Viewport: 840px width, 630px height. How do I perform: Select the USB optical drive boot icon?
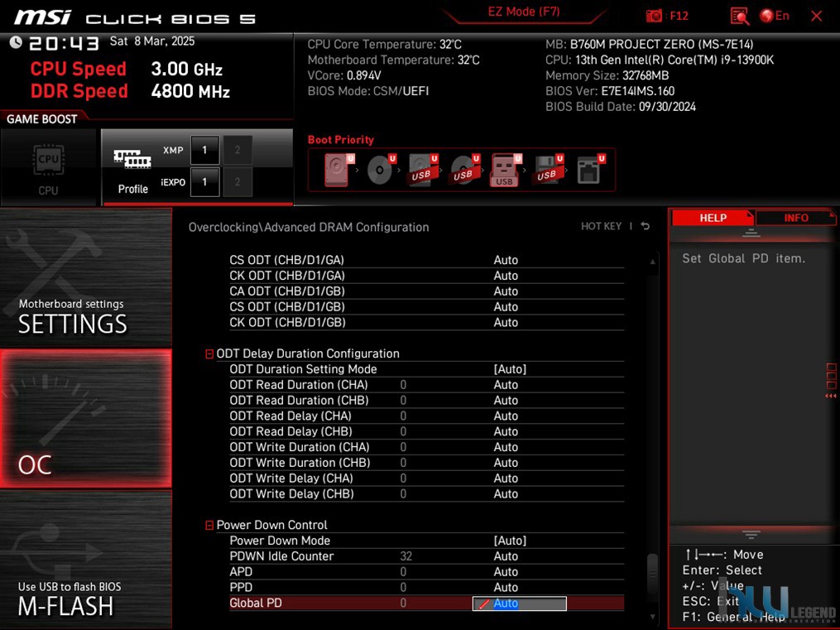click(x=464, y=169)
